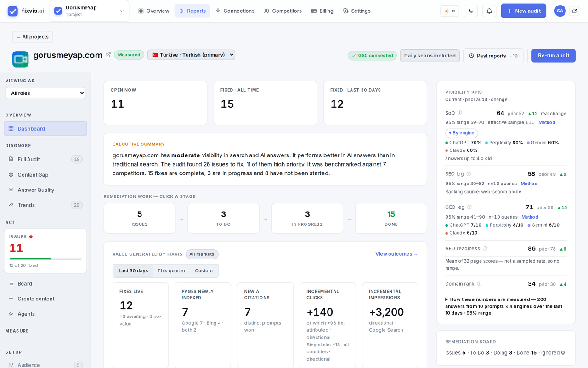Image resolution: width=588 pixels, height=368 pixels.
Task: Switch the range to This quarter
Action: [x=171, y=271]
